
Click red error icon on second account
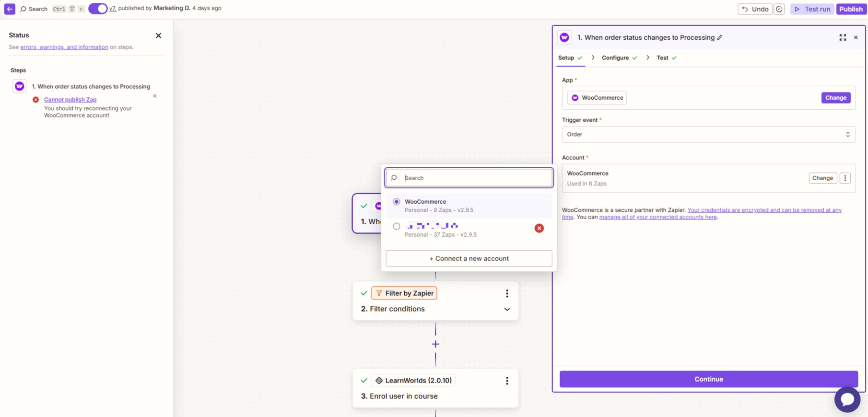click(x=539, y=228)
